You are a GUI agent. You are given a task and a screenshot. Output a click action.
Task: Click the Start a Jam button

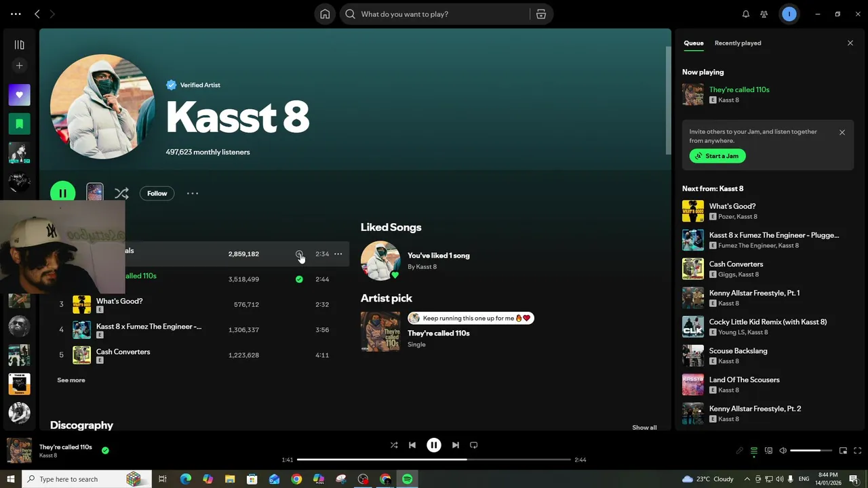click(x=717, y=156)
